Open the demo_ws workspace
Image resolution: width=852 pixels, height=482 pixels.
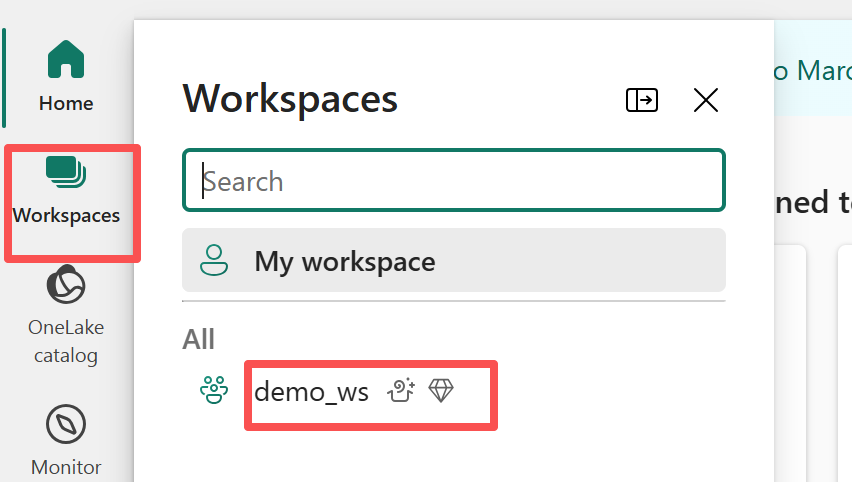coord(311,391)
